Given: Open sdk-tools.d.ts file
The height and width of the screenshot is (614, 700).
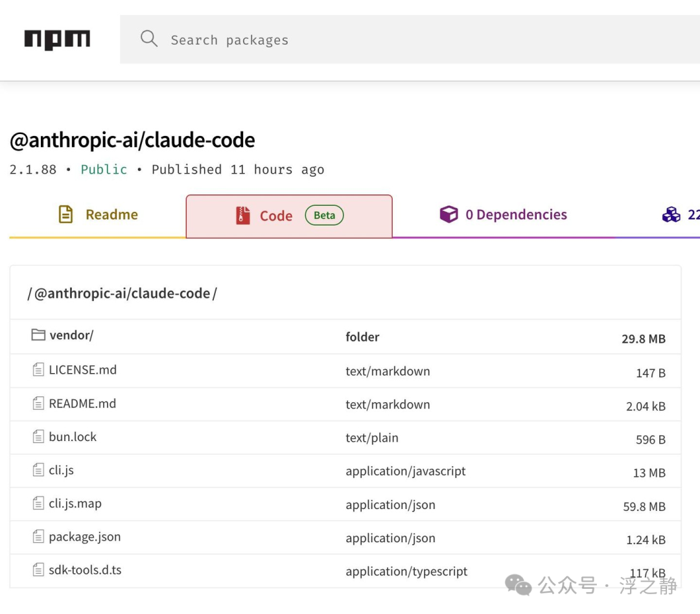Looking at the screenshot, I should tap(85, 570).
